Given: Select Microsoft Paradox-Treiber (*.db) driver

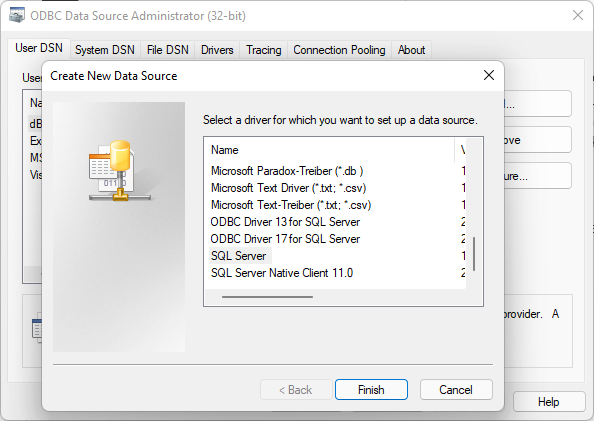Looking at the screenshot, I should [287, 171].
